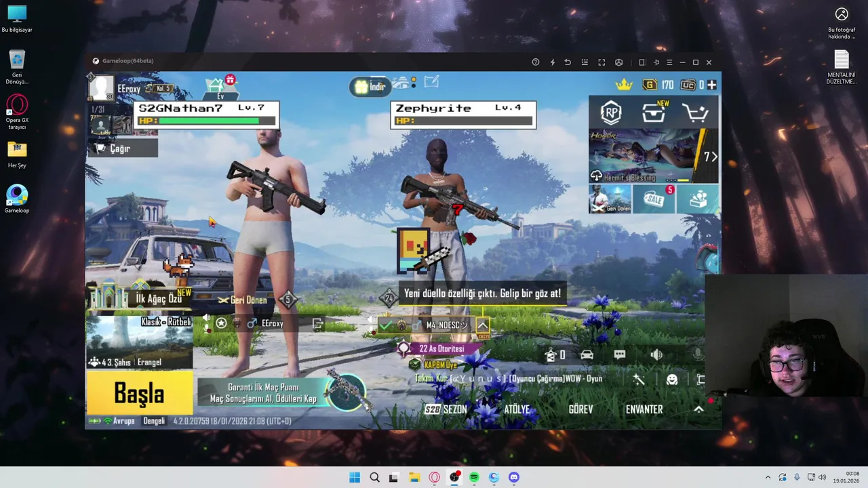Open the emote smiley face icon
Screen dimensions: 868x488
[x=672, y=380]
